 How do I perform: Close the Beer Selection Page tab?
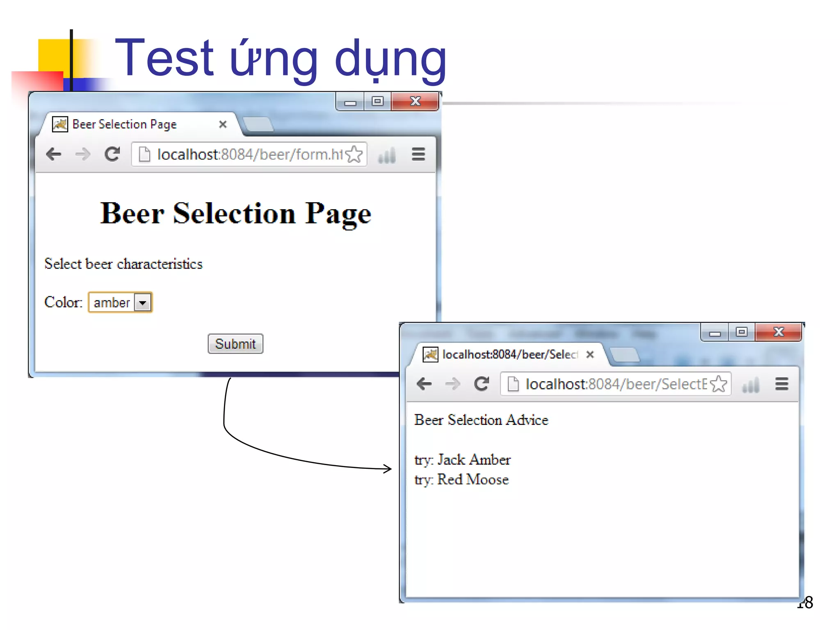pos(223,124)
